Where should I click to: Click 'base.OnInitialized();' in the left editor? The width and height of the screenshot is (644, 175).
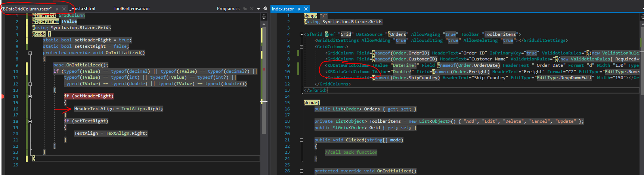pos(80,65)
